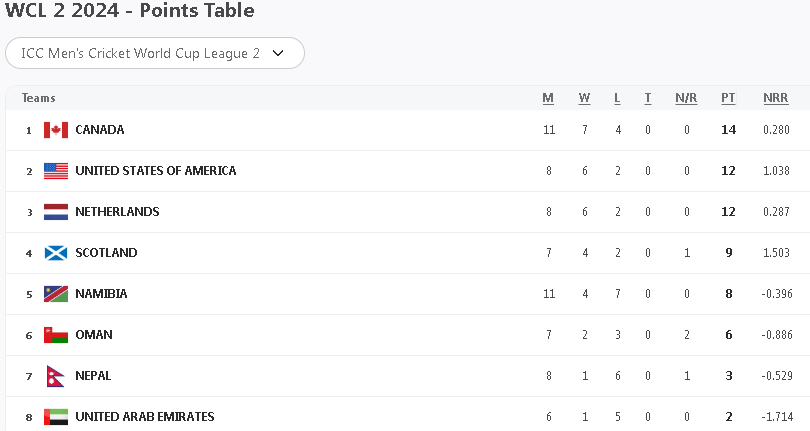The image size is (810, 431).
Task: Click the United States of America flag
Action: point(56,171)
